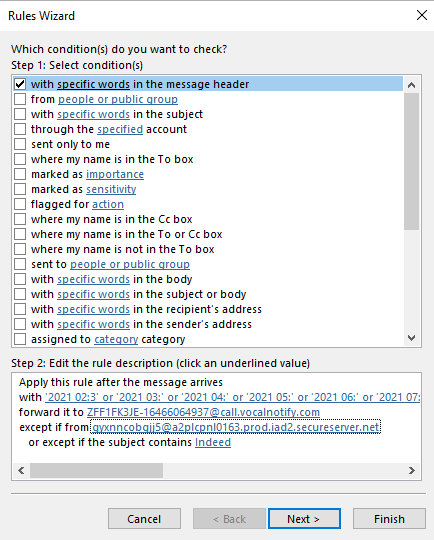Enable 'where my name is in the To box'
Image resolution: width=434 pixels, height=540 pixels.
[x=20, y=159]
